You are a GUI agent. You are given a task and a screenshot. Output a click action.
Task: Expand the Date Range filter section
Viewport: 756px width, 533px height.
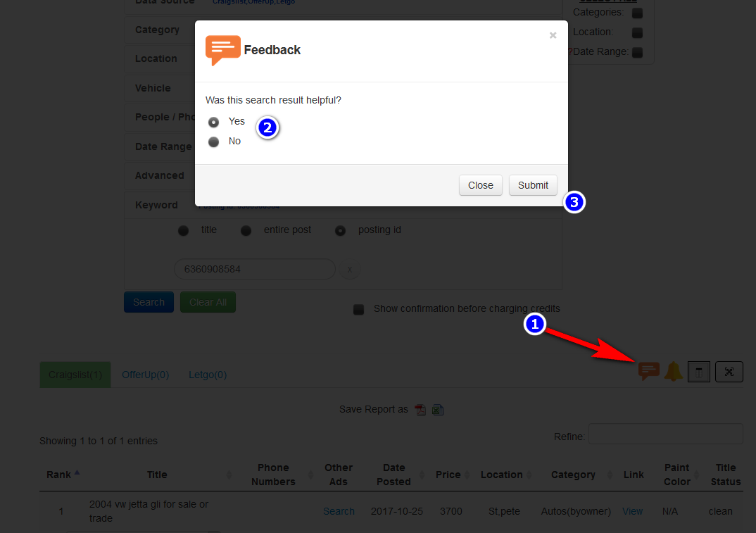(163, 146)
